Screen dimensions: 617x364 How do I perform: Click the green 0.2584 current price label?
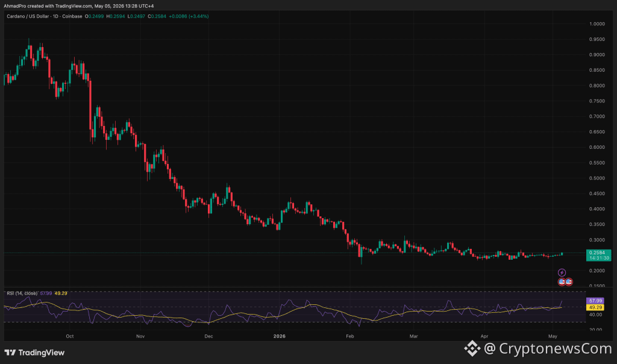tap(598, 255)
